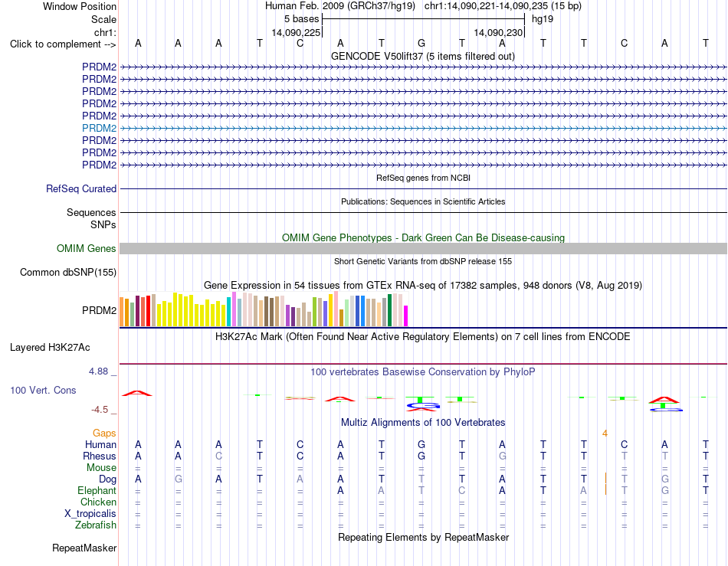The width and height of the screenshot is (728, 566).
Task: Click 'Publications: Sequences in Scientific Articles' title
Action: coord(423,201)
